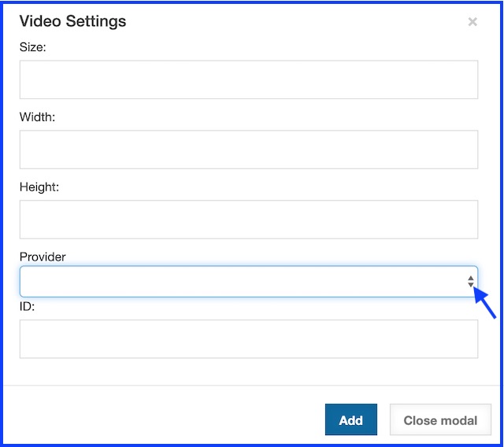
Task: Click the down triangle in the Provider selector
Action: tap(471, 286)
